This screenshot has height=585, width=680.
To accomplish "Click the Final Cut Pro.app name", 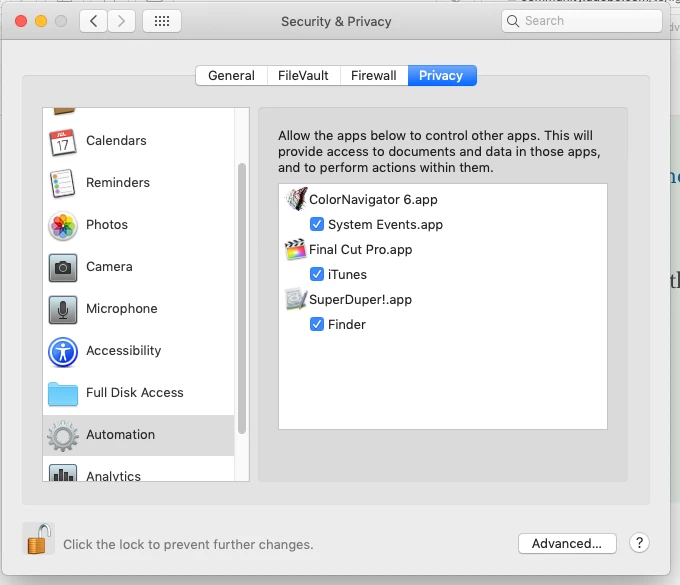I will [361, 250].
